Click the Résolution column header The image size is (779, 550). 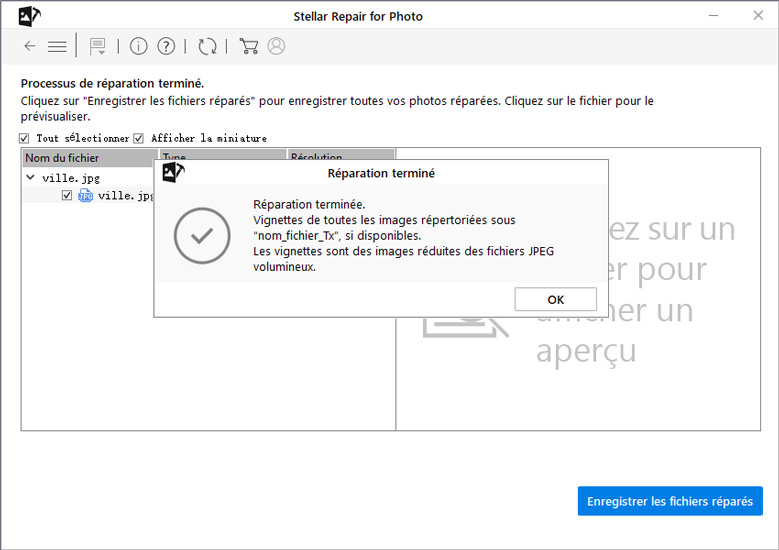pyautogui.click(x=341, y=155)
